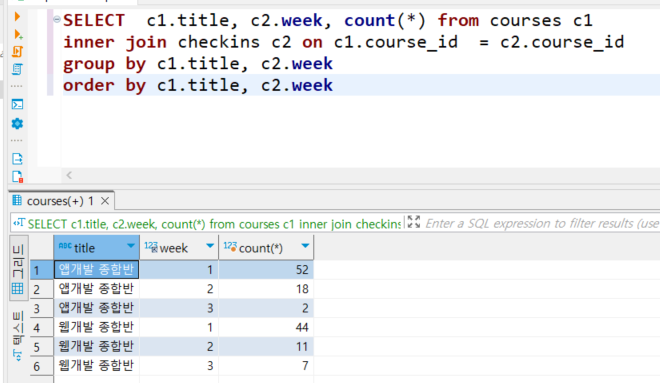
Task: Click the title cell in row 2
Action: click(x=96, y=289)
